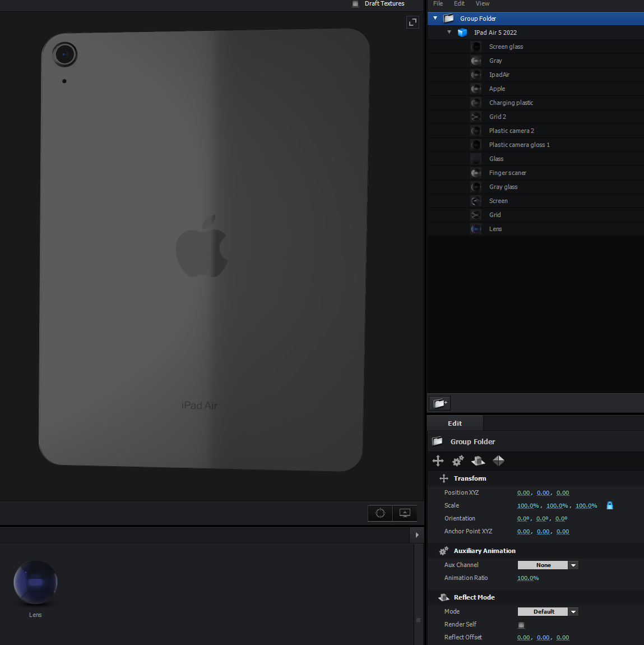Image resolution: width=644 pixels, height=645 pixels.
Task: Click the Screen material sphere icon
Action: point(476,201)
